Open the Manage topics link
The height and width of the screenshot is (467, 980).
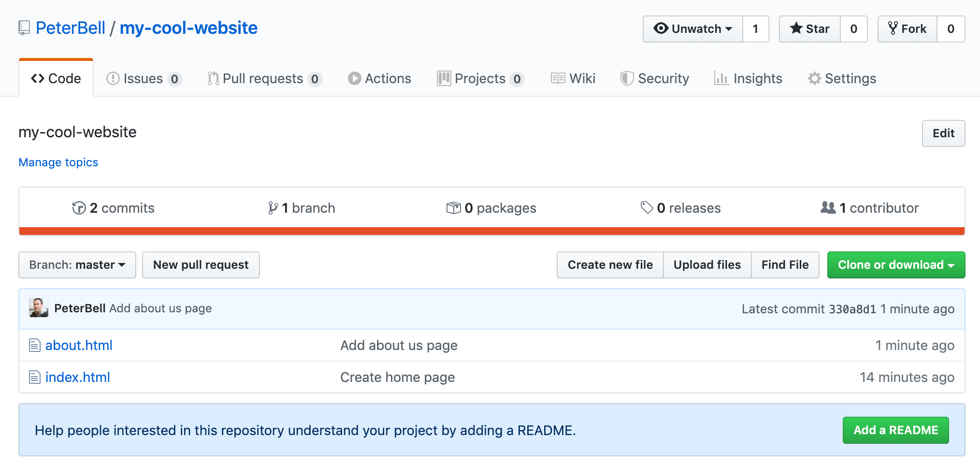pos(58,162)
